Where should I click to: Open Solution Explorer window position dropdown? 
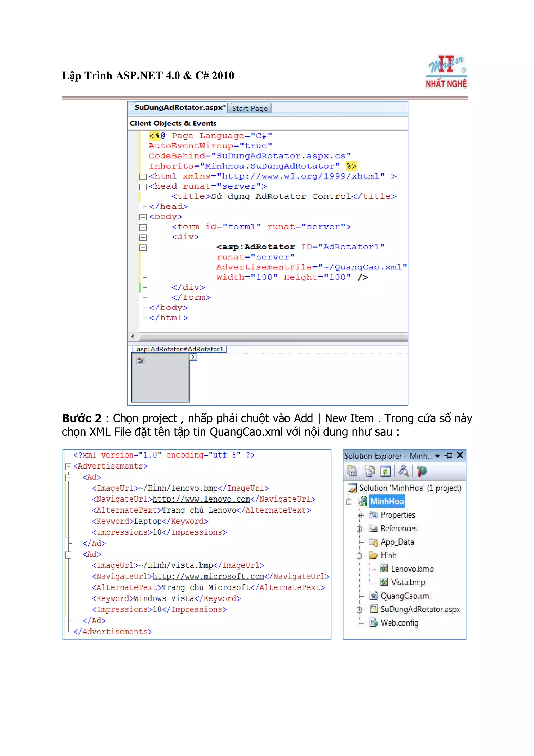pyautogui.click(x=438, y=456)
